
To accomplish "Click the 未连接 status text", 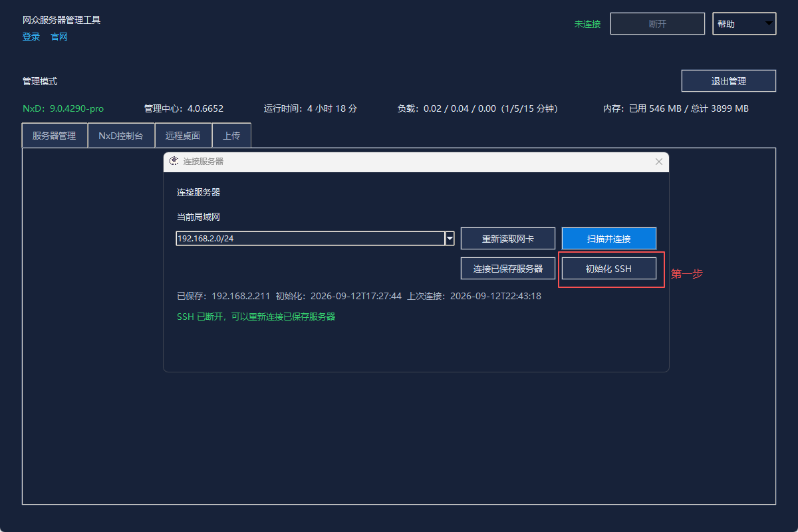I will coord(587,24).
